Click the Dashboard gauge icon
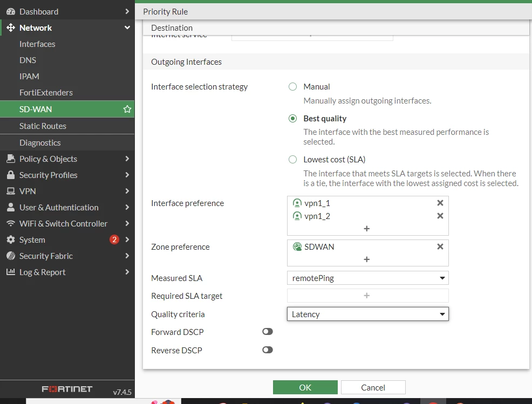532x404 pixels. click(x=11, y=11)
